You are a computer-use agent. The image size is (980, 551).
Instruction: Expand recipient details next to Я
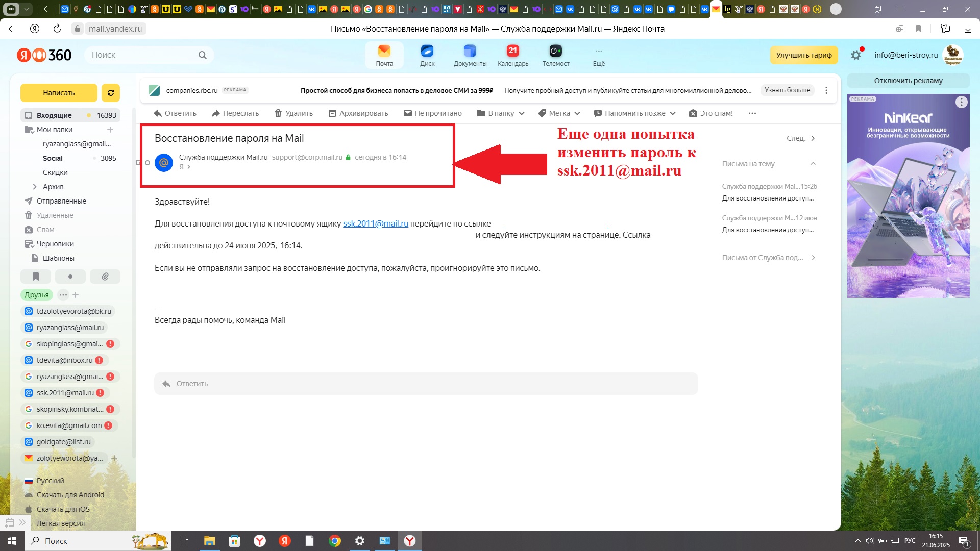[x=189, y=167]
